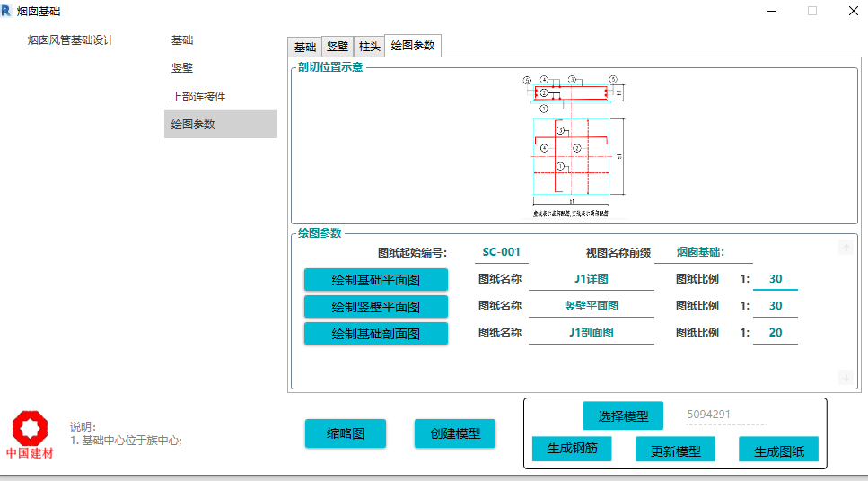Click scroll-up arrow in 绘图参数 panel
Viewport: 868px width, 481px height.
[x=846, y=248]
